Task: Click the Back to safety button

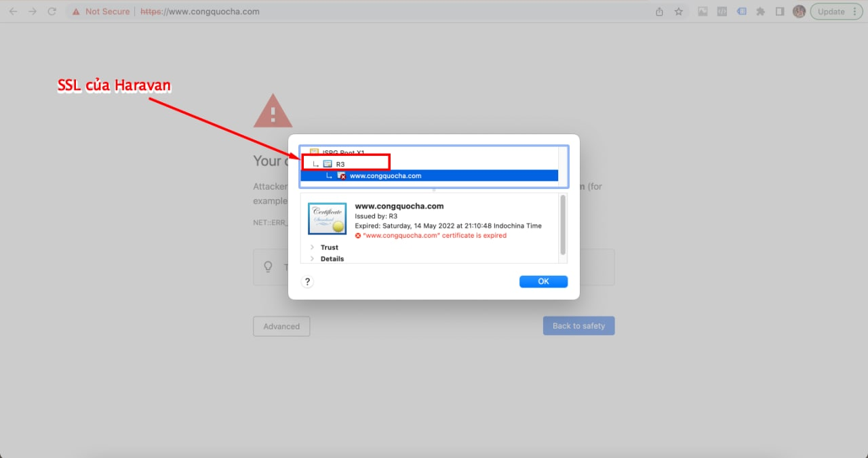Action: tap(578, 326)
